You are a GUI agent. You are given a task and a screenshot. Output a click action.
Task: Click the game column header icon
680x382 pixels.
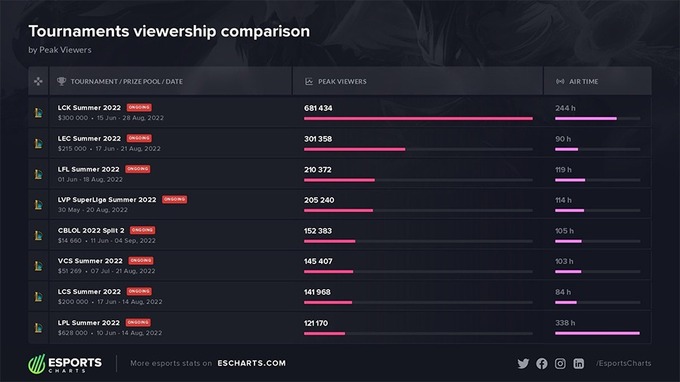coord(39,81)
